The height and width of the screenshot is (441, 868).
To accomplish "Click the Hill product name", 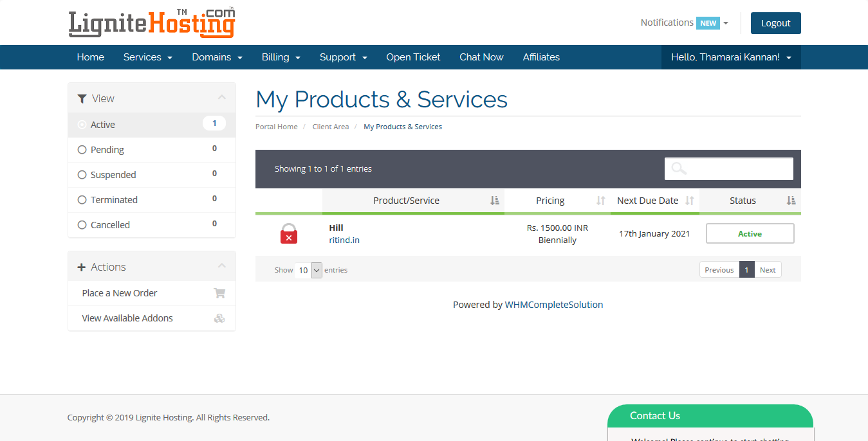I will pos(337,228).
